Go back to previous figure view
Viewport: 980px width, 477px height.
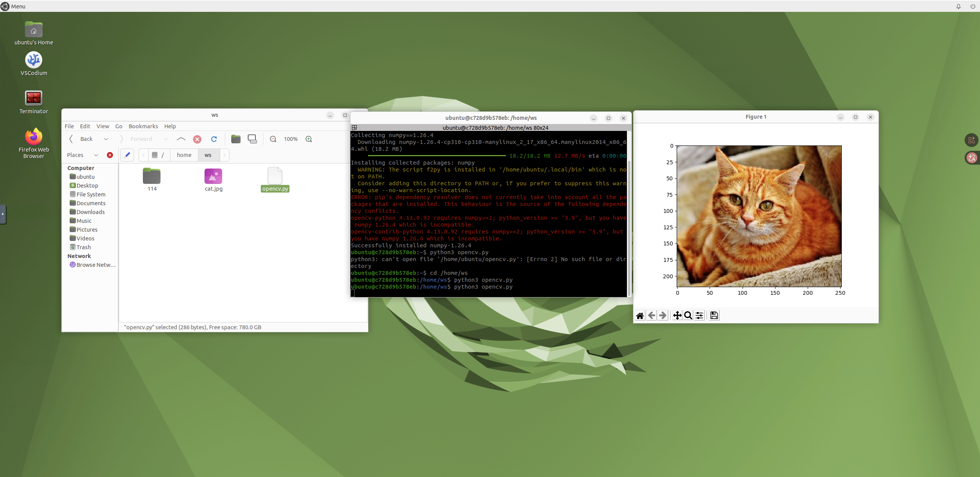[x=651, y=315]
